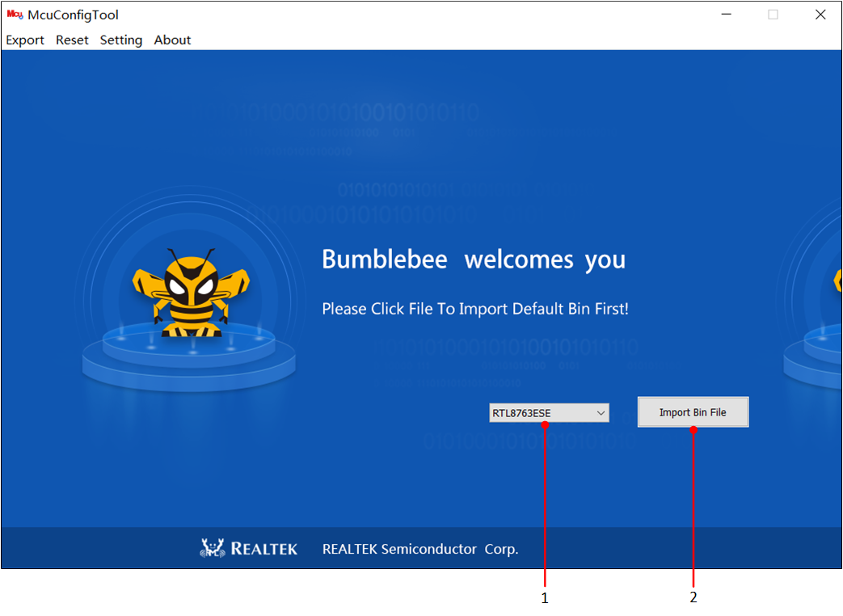Expand the RTL8763ESE chip dropdown

point(549,413)
